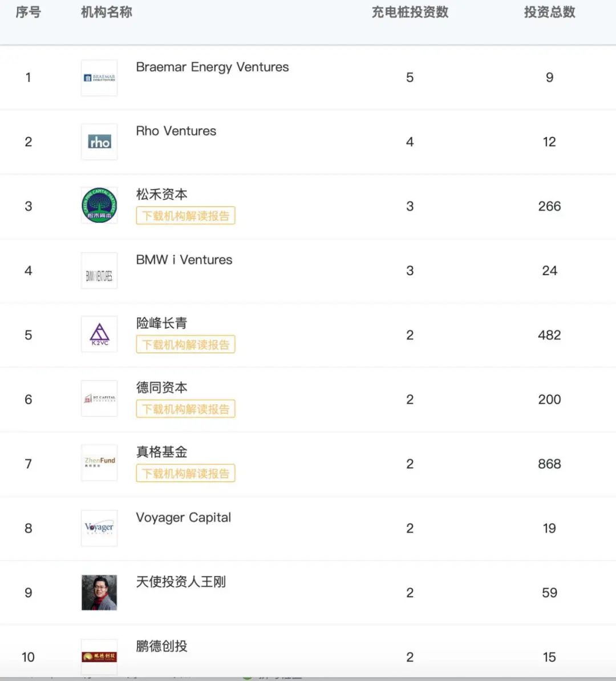The height and width of the screenshot is (681, 616).
Task: Select total investment value 200
Action: point(550,399)
